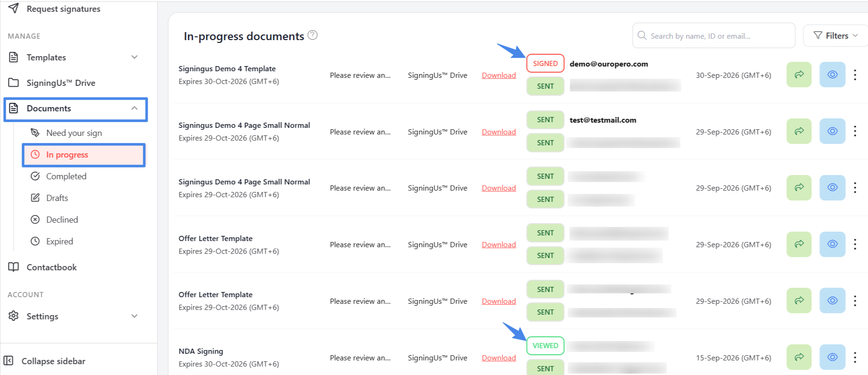The width and height of the screenshot is (868, 375).
Task: Open the Filters dropdown
Action: coord(835,35)
